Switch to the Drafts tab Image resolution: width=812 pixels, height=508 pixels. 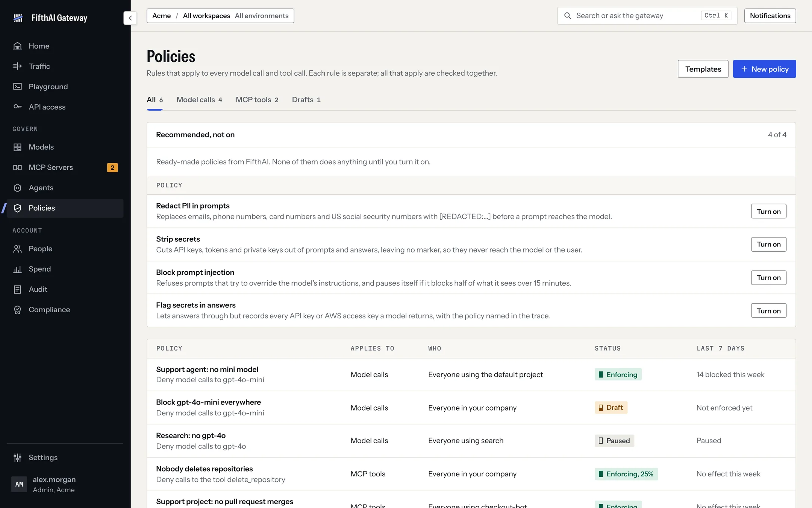(x=306, y=100)
